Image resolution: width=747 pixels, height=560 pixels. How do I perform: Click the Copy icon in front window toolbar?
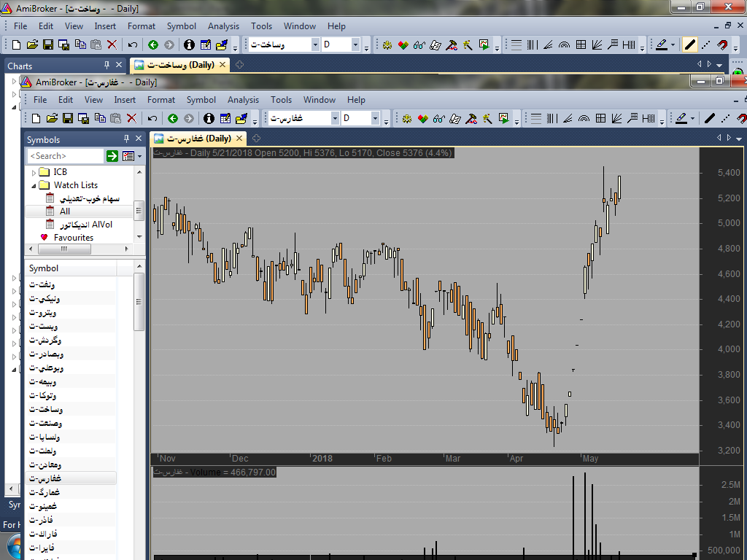[100, 119]
